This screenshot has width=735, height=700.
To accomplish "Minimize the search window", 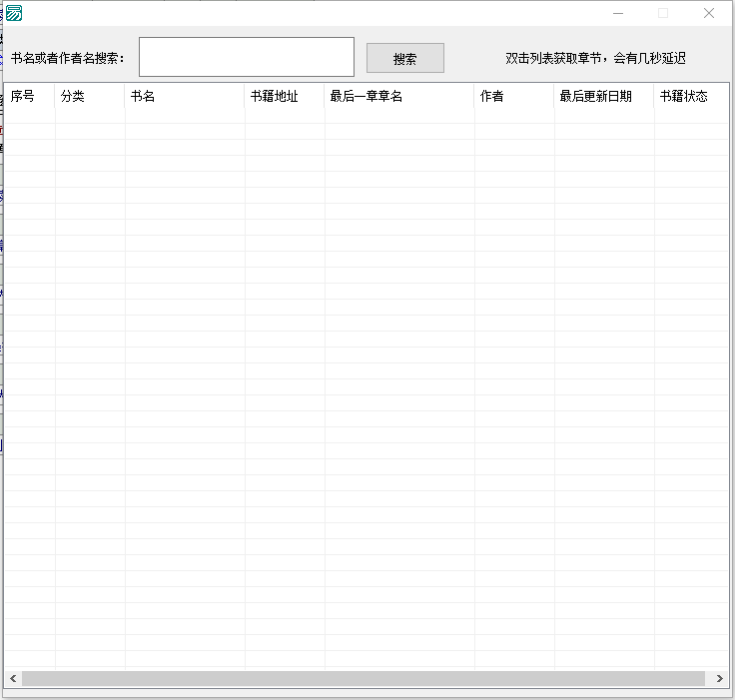I will pos(618,13).
